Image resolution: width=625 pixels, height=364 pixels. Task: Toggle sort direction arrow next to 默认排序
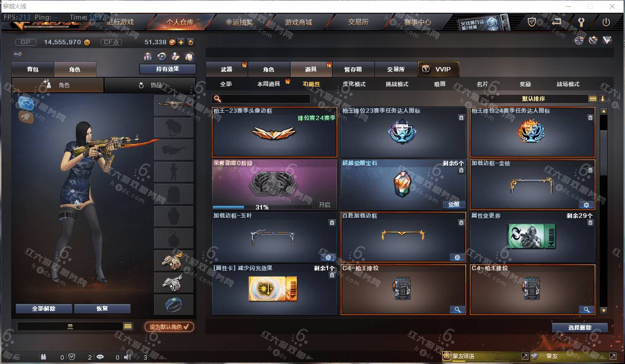pyautogui.click(x=603, y=99)
